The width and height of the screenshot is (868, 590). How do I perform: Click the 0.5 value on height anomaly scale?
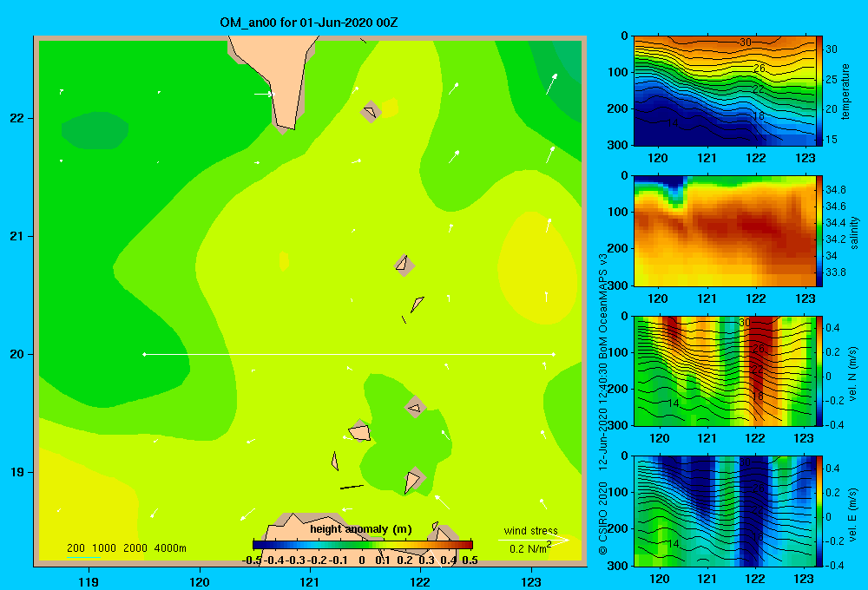point(470,560)
